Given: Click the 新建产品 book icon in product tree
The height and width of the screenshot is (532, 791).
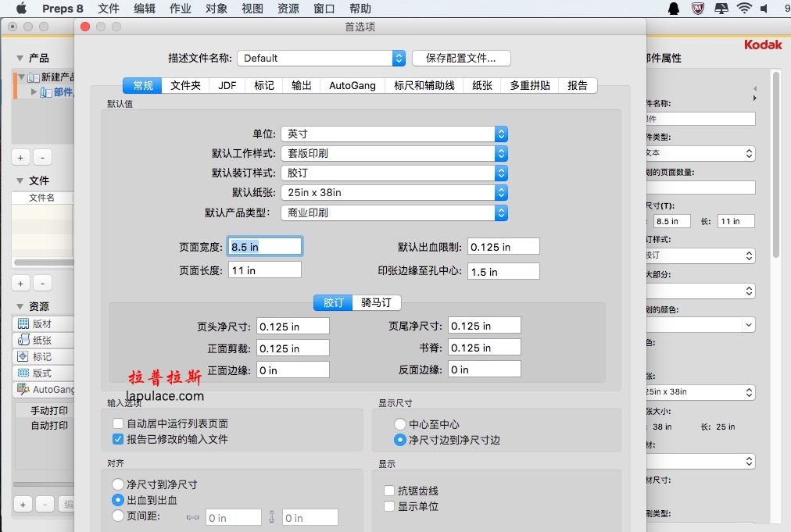Looking at the screenshot, I should (x=33, y=77).
